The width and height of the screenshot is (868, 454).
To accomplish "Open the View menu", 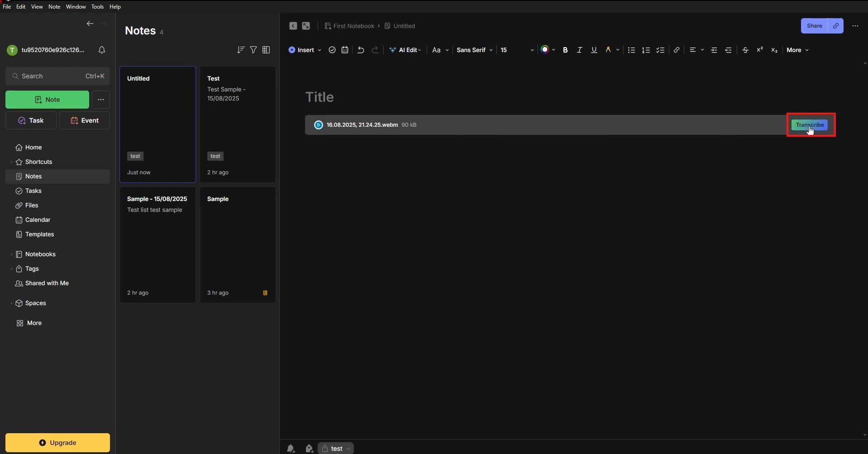I will [37, 7].
